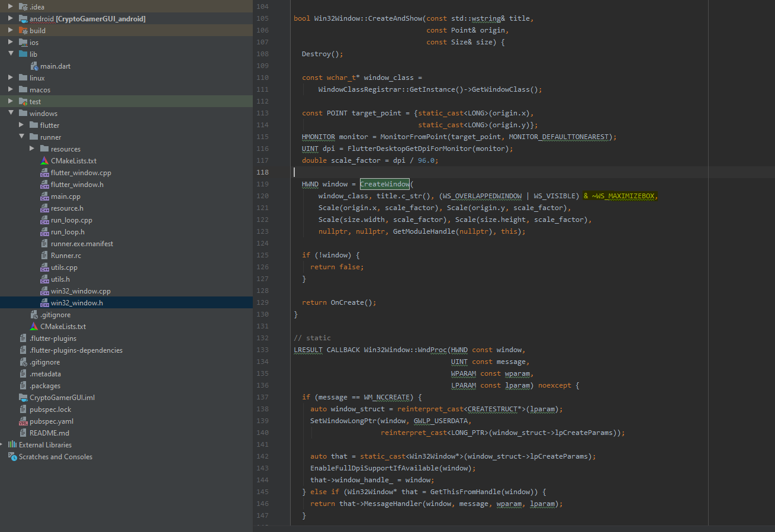This screenshot has width=775, height=532.
Task: Click the C++ file icon next to main.cpp
Action: coord(44,196)
